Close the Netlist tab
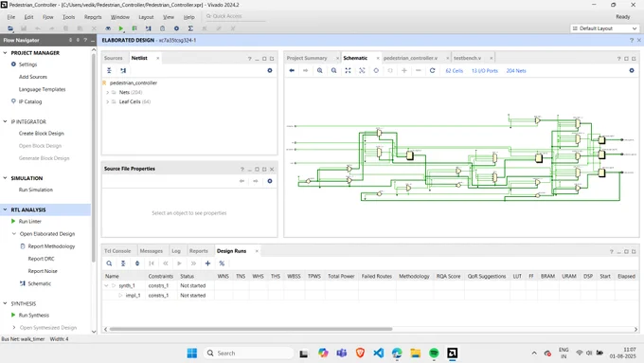The height and width of the screenshot is (363, 644). [158, 58]
